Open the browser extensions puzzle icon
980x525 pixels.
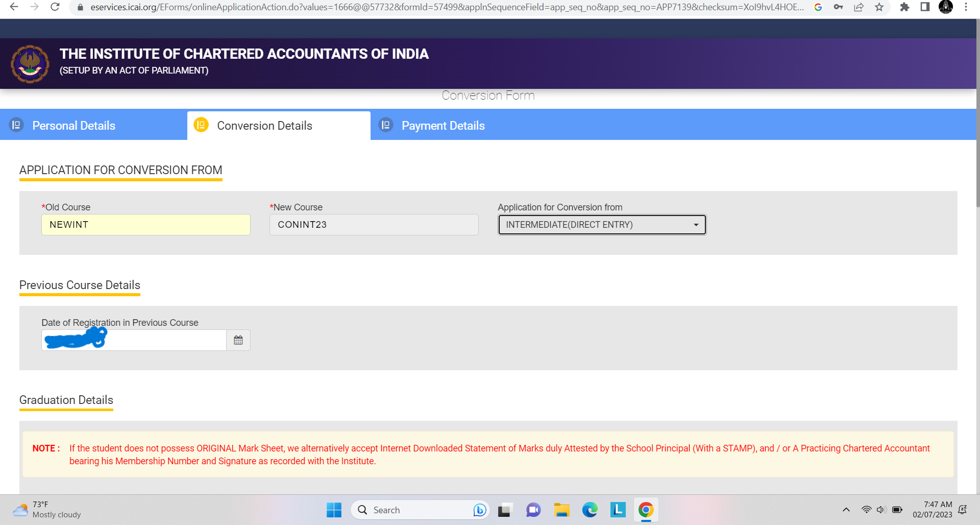tap(904, 7)
